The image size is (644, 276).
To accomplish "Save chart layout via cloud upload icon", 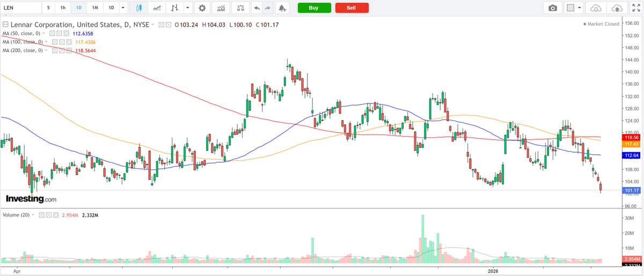I will pos(617,8).
